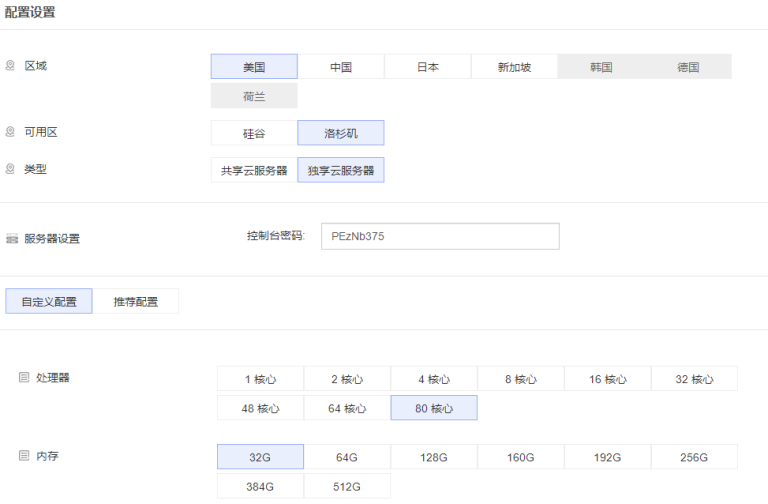Click the list icon beside 内存

[24, 455]
